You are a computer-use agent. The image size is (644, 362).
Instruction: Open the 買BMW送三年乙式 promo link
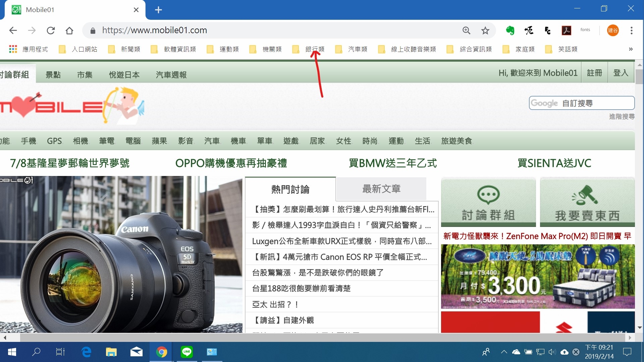(393, 163)
